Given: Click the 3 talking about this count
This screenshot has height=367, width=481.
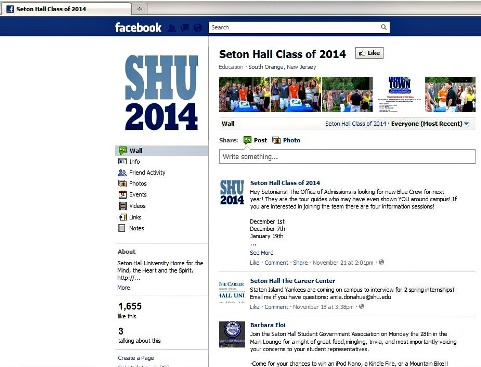Looking at the screenshot, I should tap(139, 335).
